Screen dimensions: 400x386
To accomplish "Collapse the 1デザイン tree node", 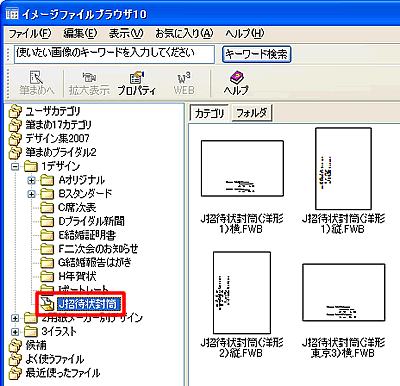I will (x=15, y=166).
